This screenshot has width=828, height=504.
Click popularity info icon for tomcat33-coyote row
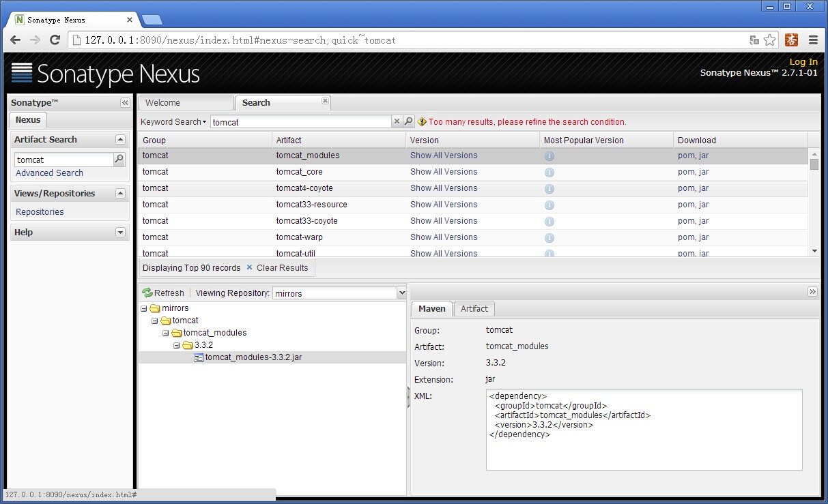549,221
